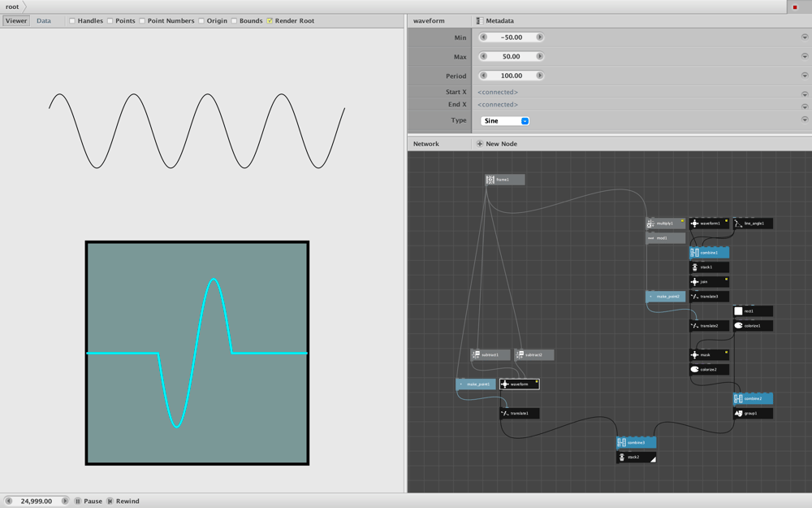Uncheck the Render Root checkbox
Screen dimensions: 812x508
[270, 21]
